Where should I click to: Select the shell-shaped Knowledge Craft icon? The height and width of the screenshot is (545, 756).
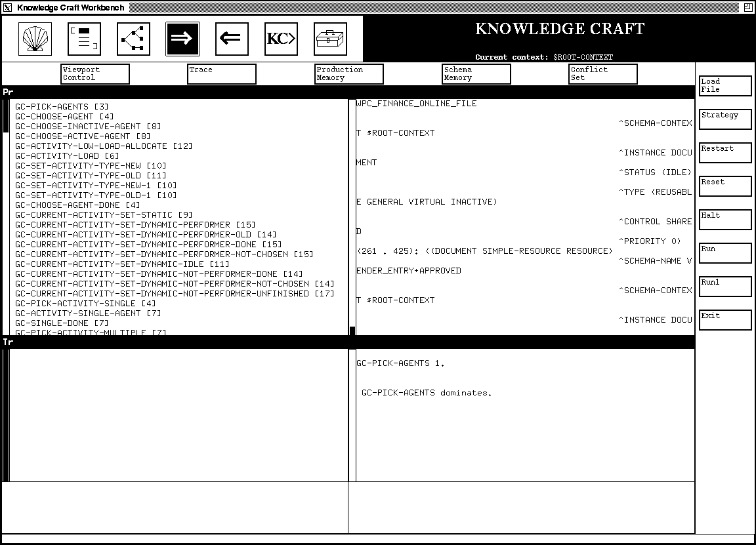tap(33, 39)
